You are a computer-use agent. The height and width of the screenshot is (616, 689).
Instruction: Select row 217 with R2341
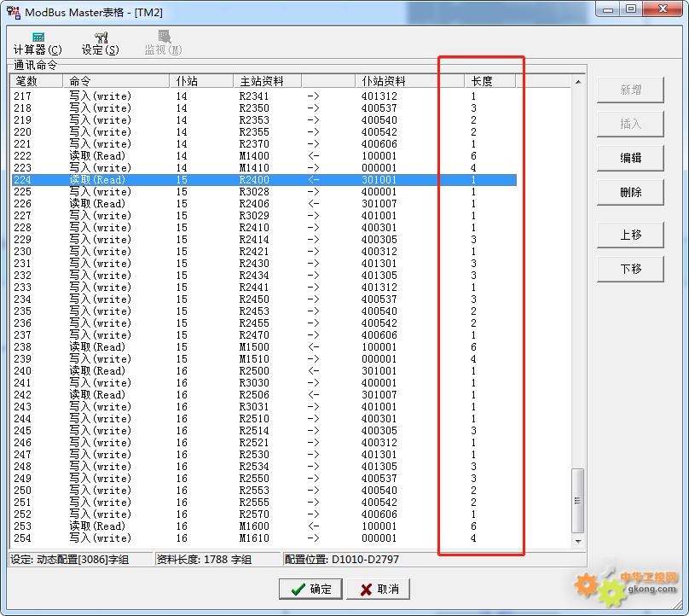pyautogui.click(x=263, y=96)
